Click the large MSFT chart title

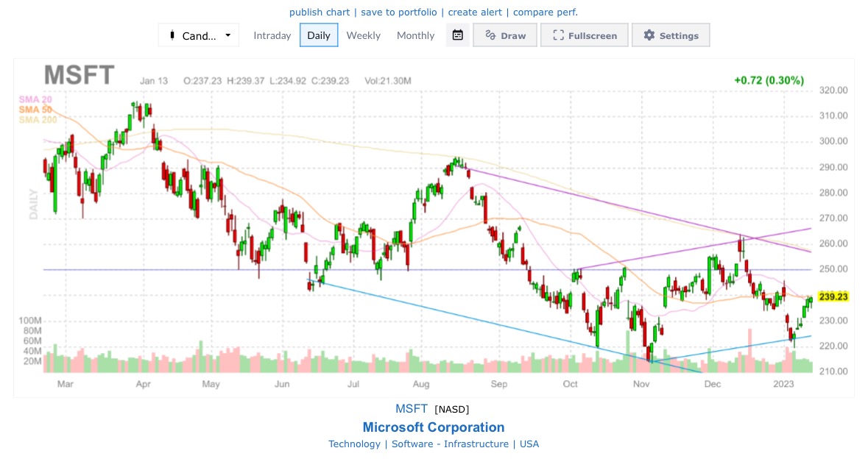tap(80, 74)
